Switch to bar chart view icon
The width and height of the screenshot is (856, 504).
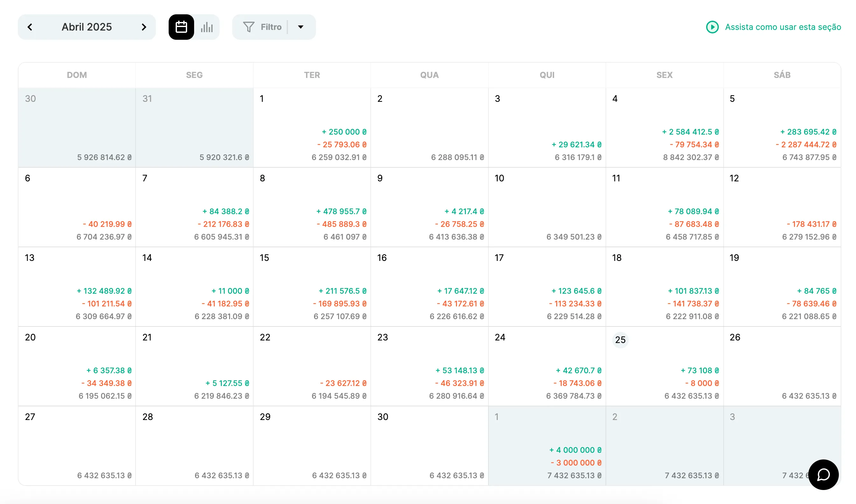point(207,27)
